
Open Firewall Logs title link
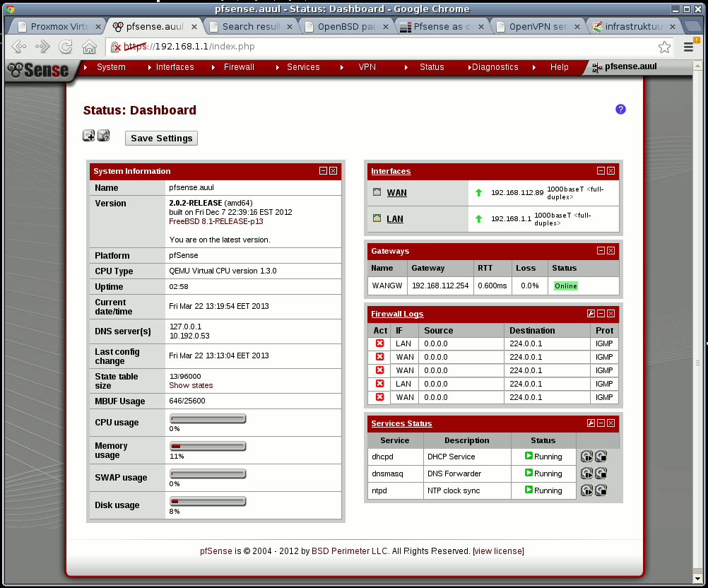tap(397, 314)
